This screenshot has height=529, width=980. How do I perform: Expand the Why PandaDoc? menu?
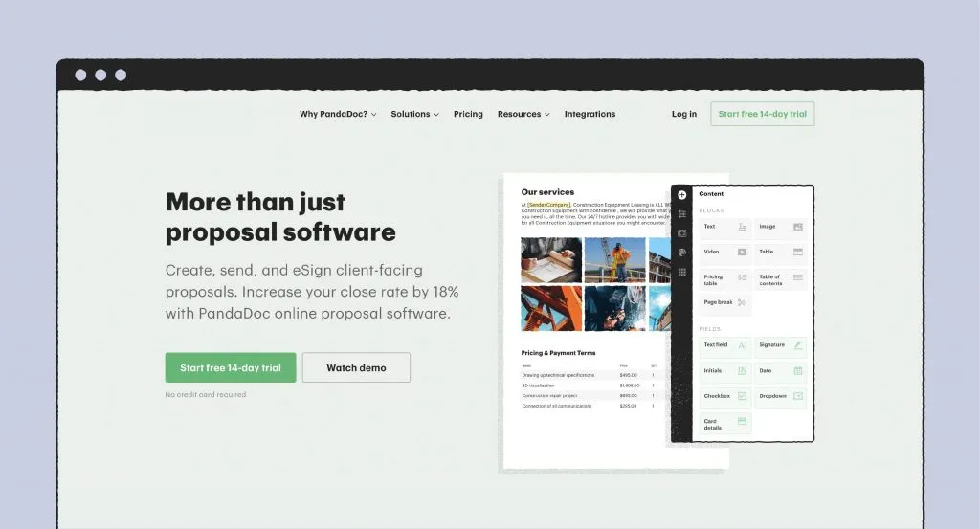[x=338, y=114]
